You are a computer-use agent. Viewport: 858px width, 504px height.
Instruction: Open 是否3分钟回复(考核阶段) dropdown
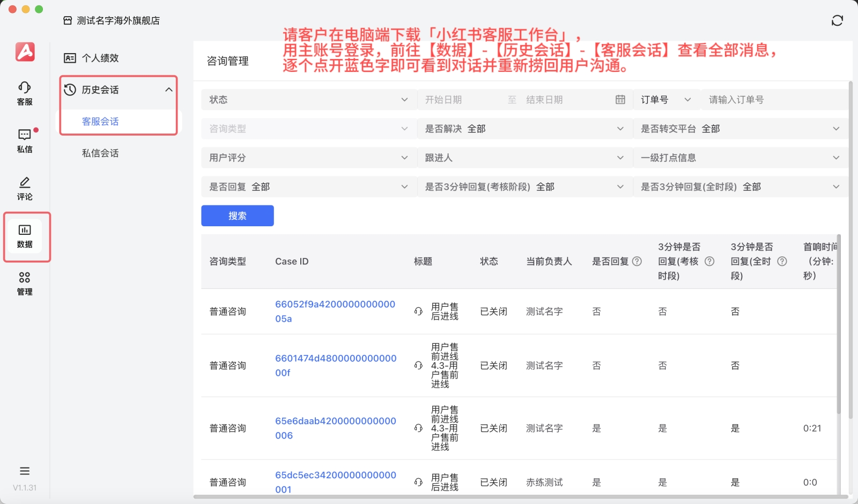[x=524, y=187]
